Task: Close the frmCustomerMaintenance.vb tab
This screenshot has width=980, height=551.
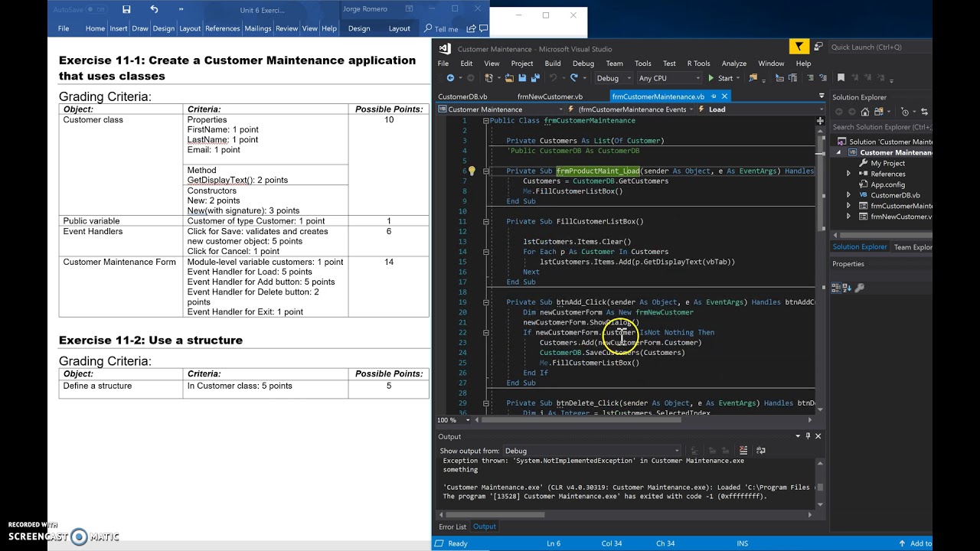Action: coord(724,96)
